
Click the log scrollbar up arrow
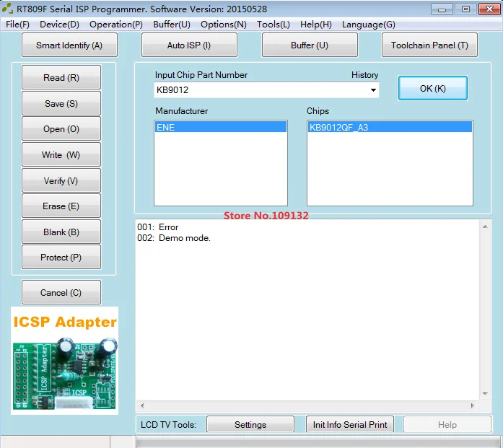point(485,227)
